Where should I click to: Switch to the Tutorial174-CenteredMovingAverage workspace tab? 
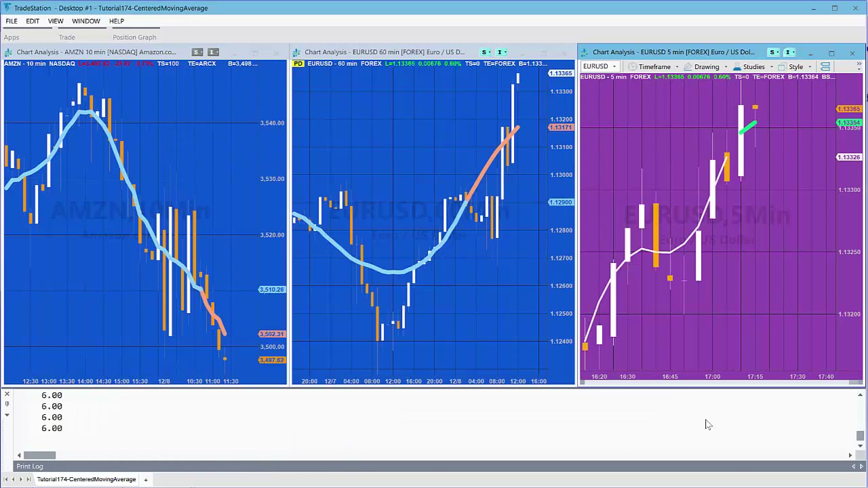coord(86,479)
